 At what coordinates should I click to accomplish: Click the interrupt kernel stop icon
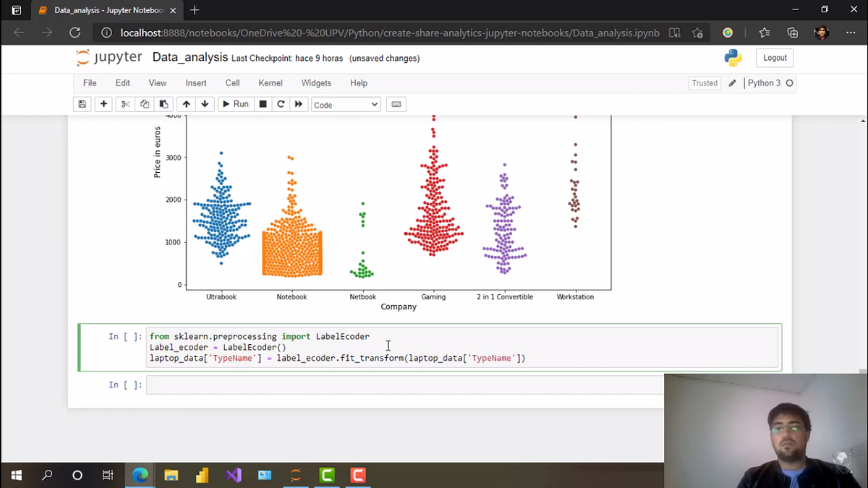(x=261, y=104)
